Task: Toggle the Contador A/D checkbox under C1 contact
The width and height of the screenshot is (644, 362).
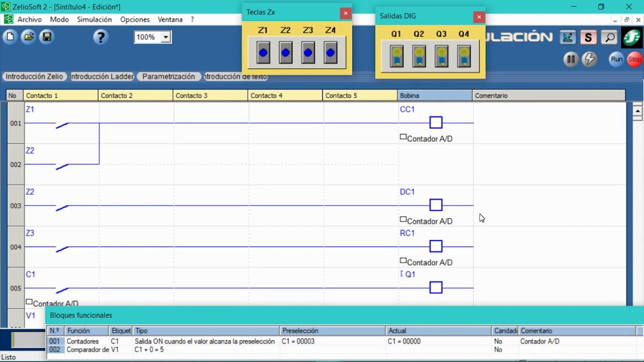Action: click(29, 302)
